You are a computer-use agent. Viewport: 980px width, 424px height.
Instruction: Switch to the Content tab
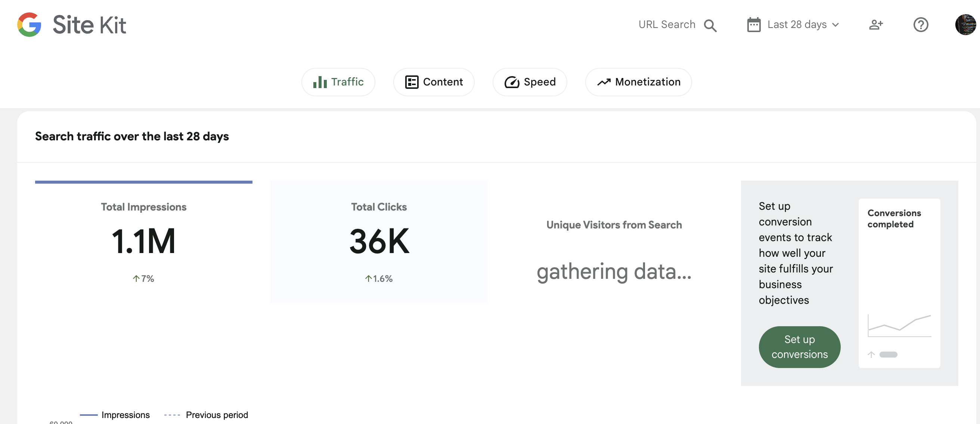(434, 82)
